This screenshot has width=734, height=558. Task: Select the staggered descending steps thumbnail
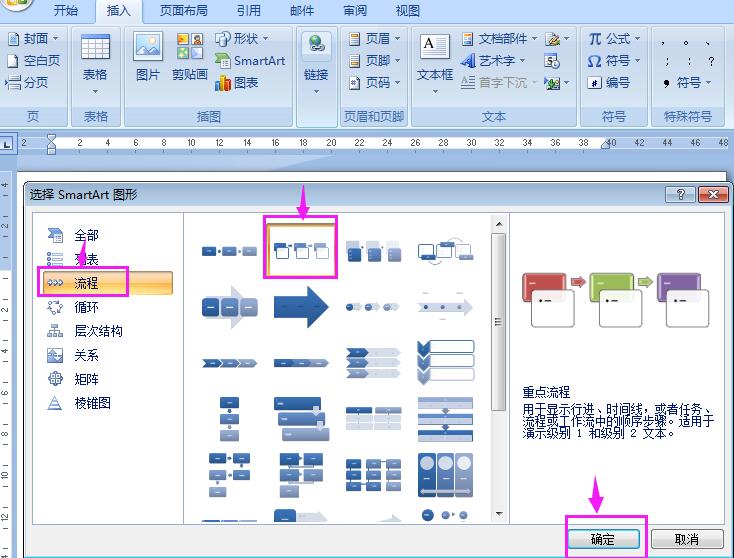(301, 419)
